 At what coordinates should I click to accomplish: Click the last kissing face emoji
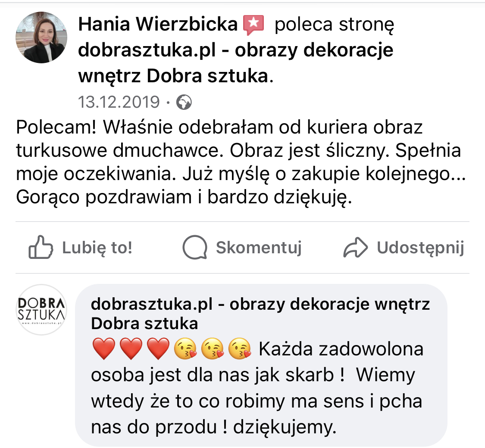240,349
